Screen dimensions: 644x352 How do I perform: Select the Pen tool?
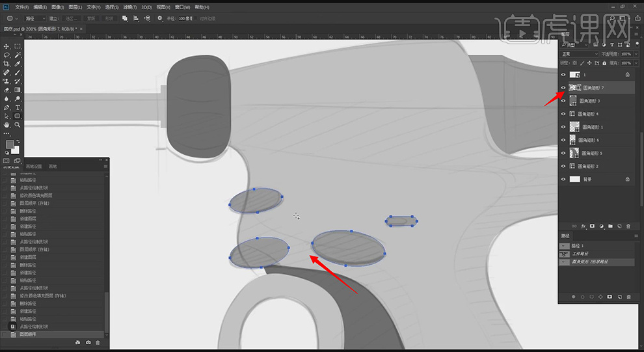click(x=6, y=107)
